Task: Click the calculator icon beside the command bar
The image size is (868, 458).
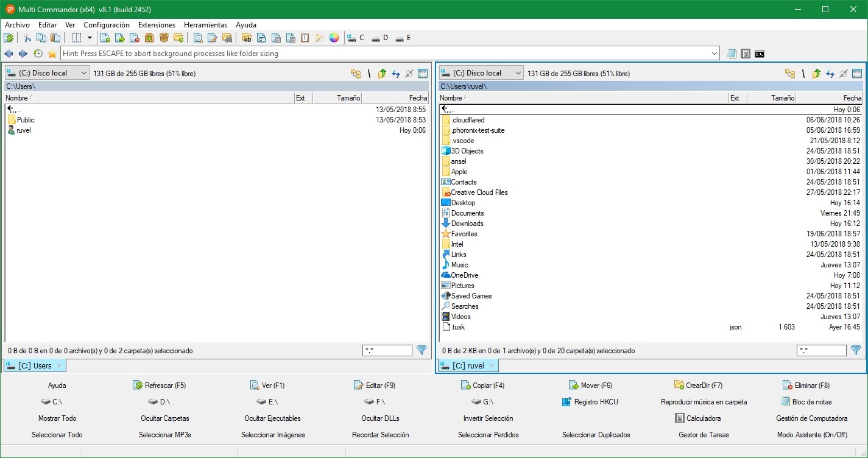Action: [746, 54]
